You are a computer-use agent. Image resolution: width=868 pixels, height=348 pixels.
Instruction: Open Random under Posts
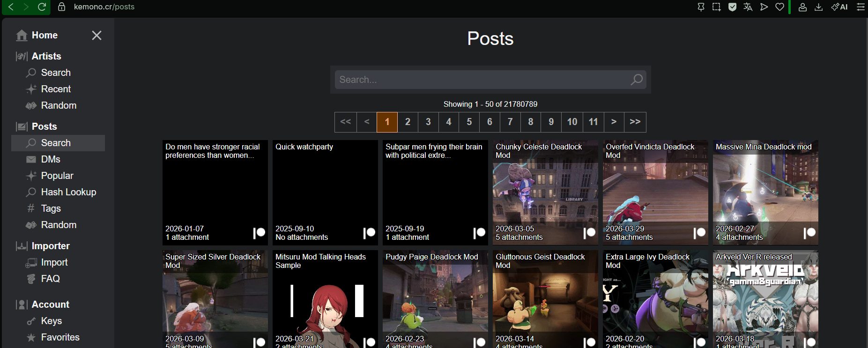[58, 225]
